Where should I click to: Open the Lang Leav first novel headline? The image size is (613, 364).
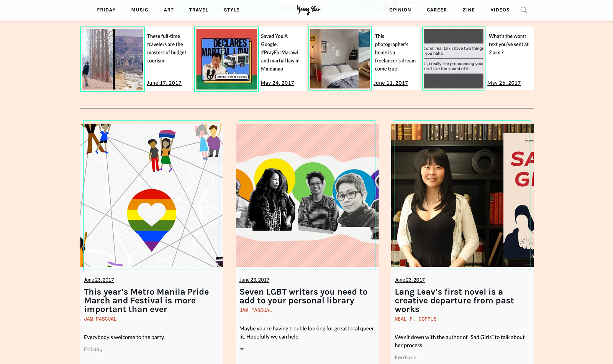(x=454, y=300)
